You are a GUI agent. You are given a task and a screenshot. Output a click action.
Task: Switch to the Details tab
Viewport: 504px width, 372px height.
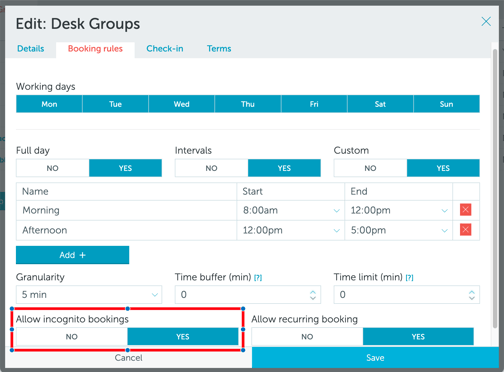(x=31, y=49)
